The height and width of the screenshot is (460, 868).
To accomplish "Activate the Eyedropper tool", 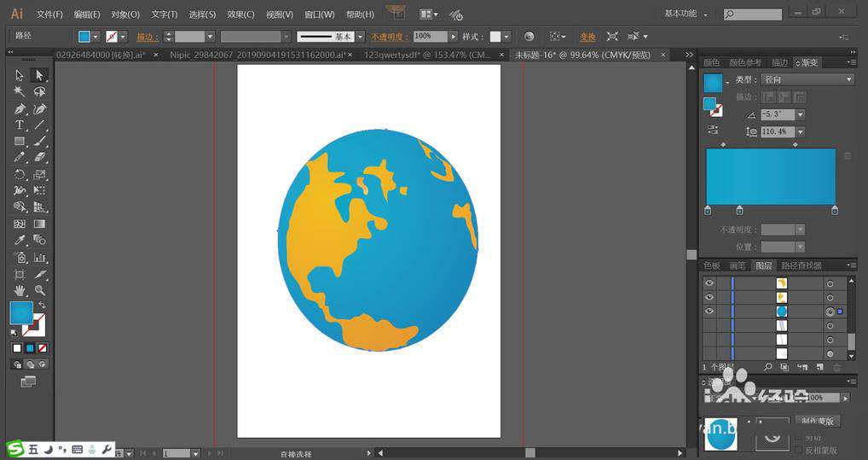I will click(20, 242).
